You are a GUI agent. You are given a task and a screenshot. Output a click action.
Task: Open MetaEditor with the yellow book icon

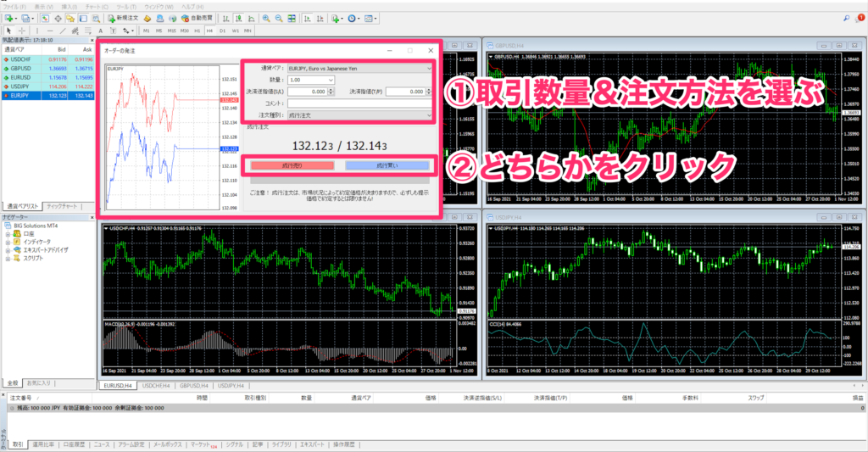click(147, 19)
